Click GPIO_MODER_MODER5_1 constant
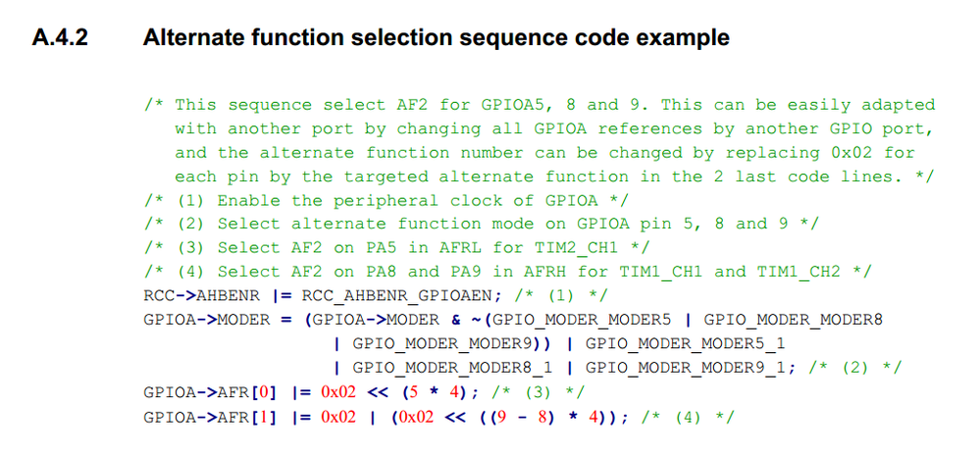Screen dimensions: 980x455 (x=686, y=344)
